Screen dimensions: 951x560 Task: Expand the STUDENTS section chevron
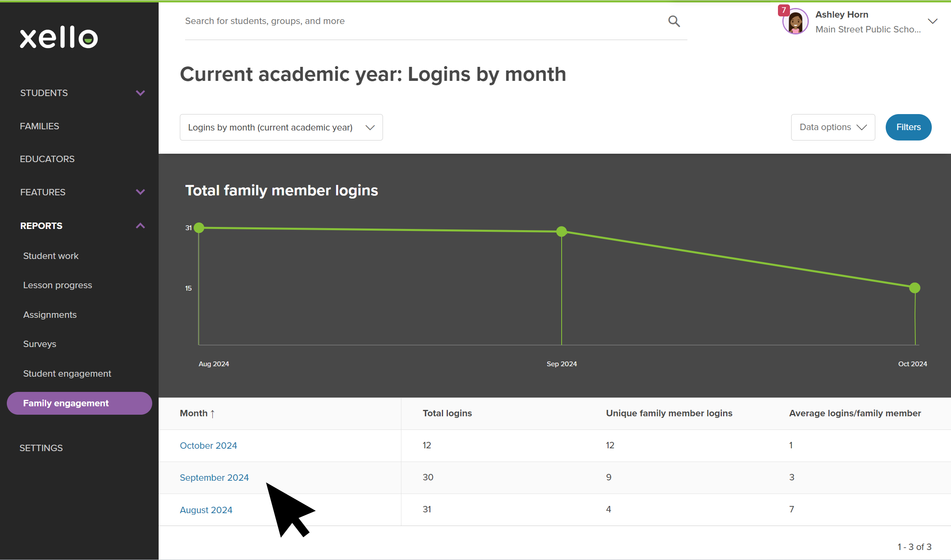point(140,93)
